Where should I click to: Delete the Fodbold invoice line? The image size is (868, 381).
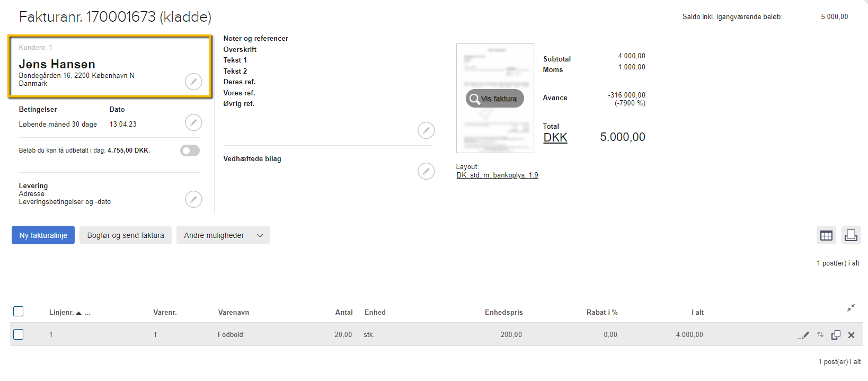[851, 335]
